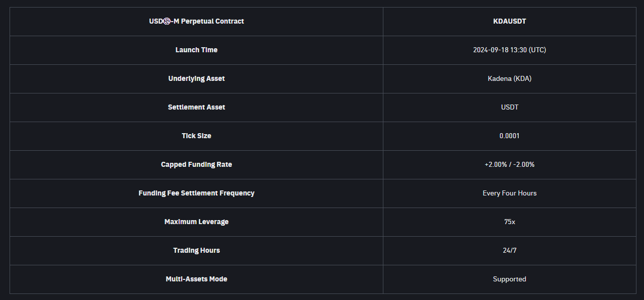Click Funding Fee Settlement Frequency label
Viewport: 644px width, 300px height.
coord(196,193)
